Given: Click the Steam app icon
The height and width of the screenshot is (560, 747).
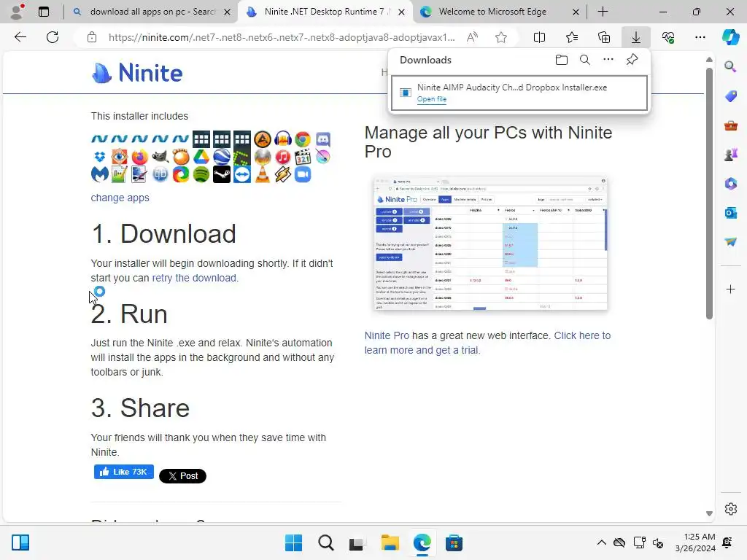Looking at the screenshot, I should point(222,174).
